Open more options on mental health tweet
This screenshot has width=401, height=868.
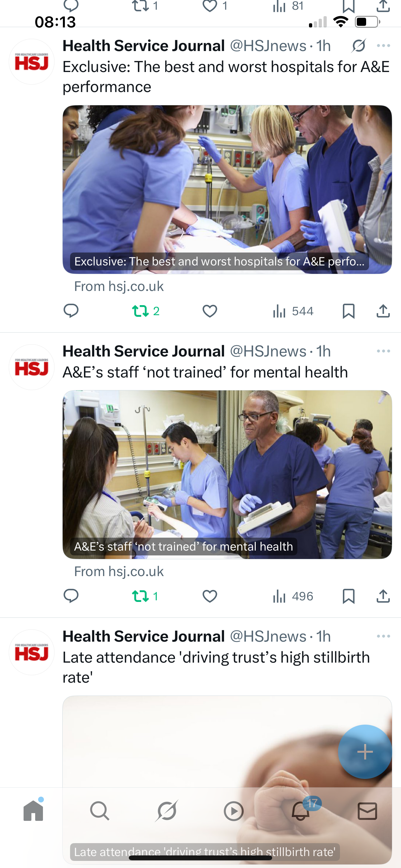point(384,351)
